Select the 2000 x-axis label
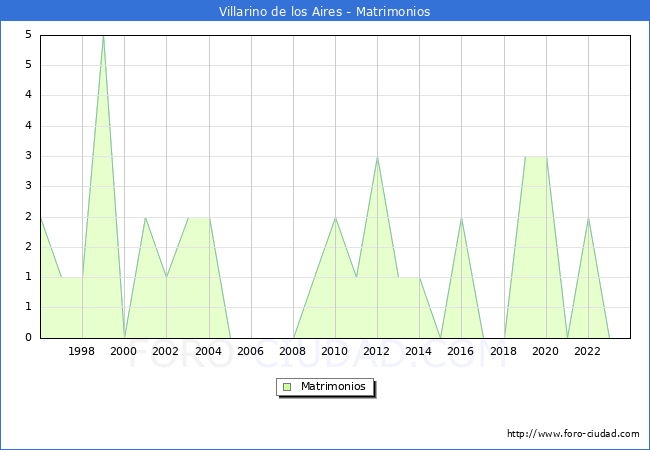 coord(124,351)
